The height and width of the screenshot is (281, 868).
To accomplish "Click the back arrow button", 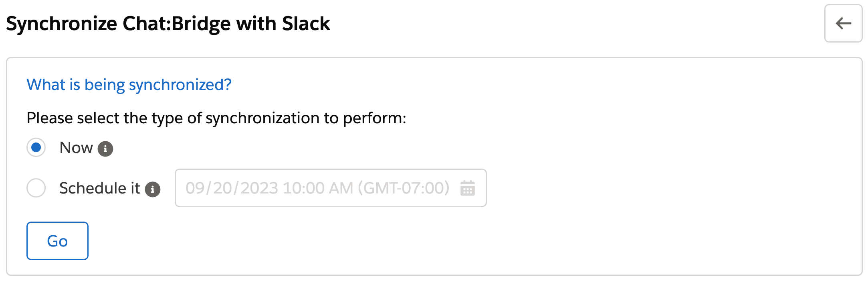I will (x=843, y=23).
